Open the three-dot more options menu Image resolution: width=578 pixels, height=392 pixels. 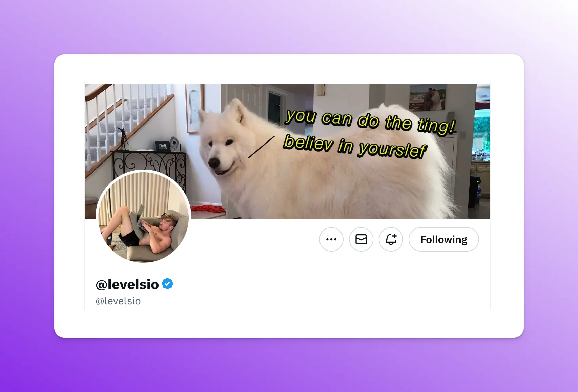click(331, 239)
